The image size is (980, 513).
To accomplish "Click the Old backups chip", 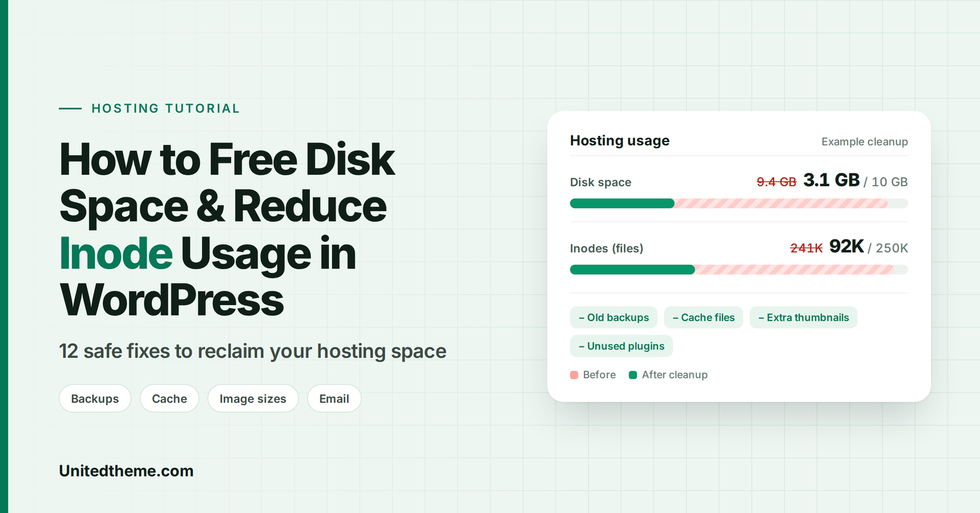I will click(614, 317).
